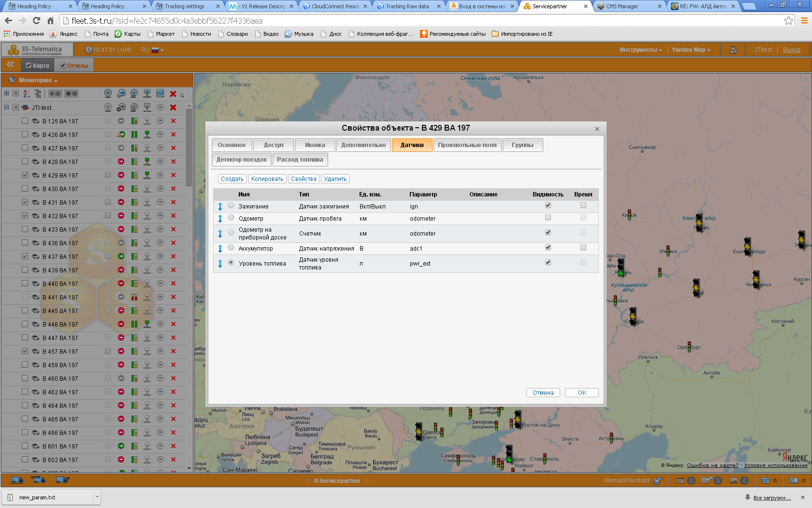Click the reorder arrows for the Зажигание sensor
This screenshot has width=812, height=508.
[x=220, y=207]
